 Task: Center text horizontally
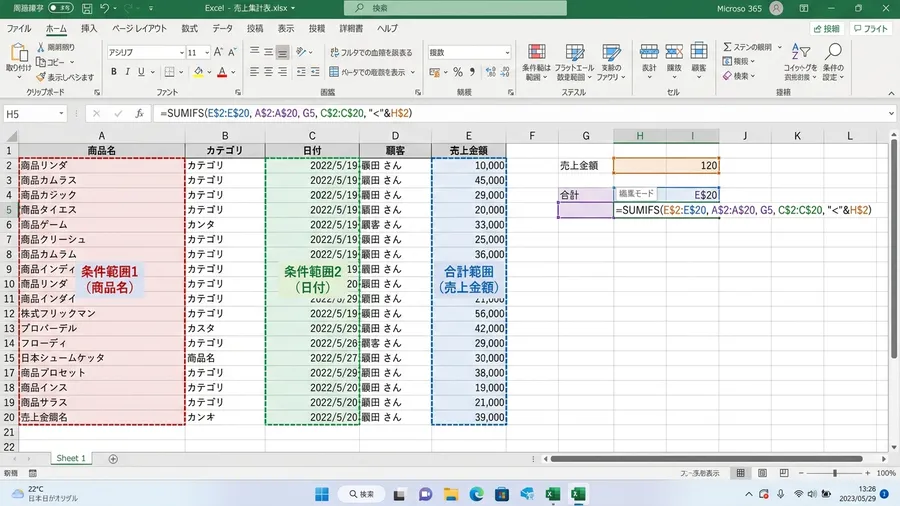tap(268, 72)
